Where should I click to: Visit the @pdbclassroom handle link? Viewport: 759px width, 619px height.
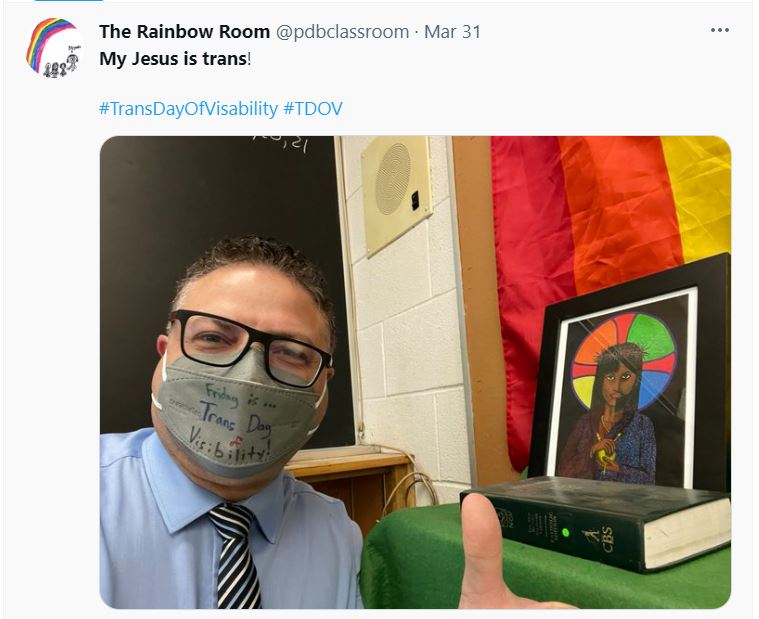click(x=342, y=32)
